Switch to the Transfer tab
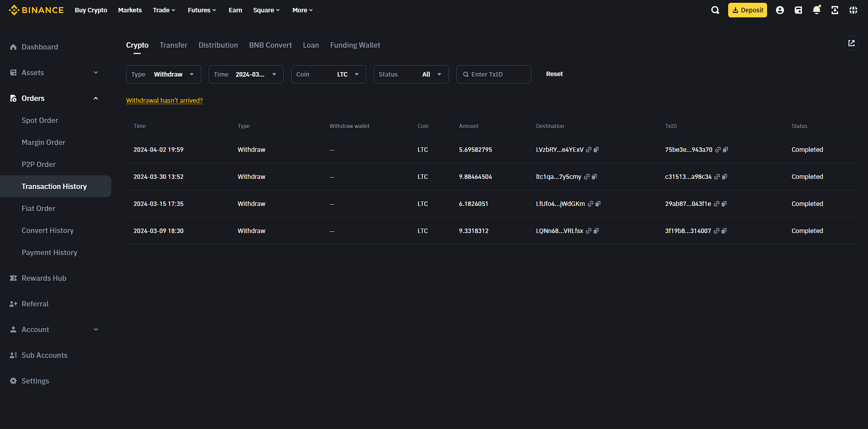This screenshot has width=868, height=429. 173,45
